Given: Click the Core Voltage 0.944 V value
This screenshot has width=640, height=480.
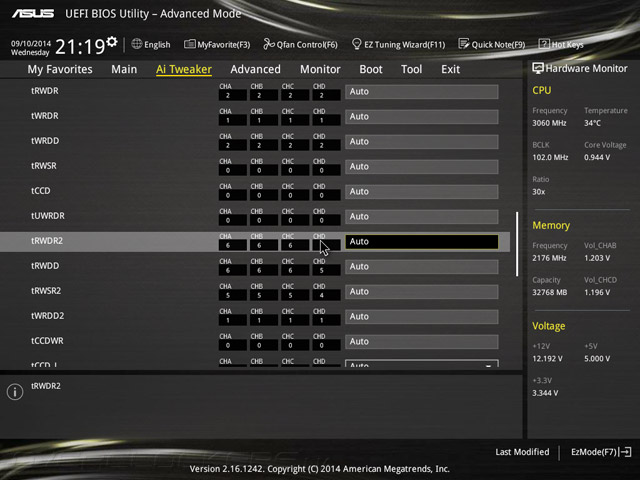Looking at the screenshot, I should tap(597, 158).
